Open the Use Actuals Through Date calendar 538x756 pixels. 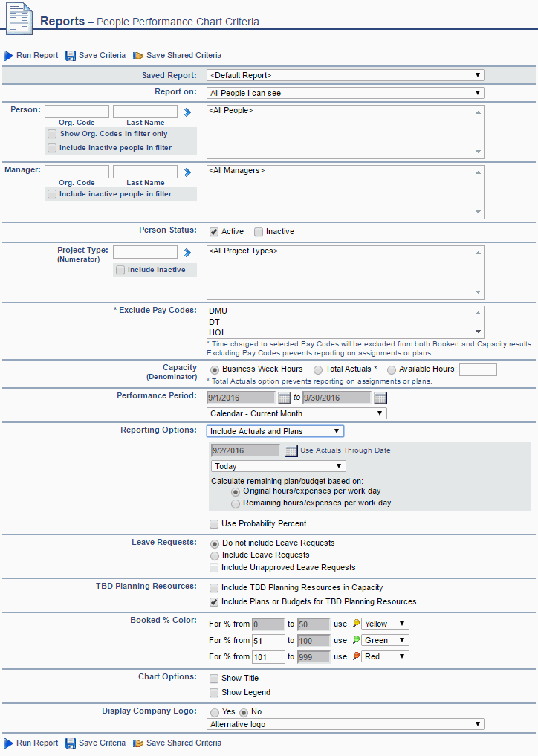[x=291, y=450]
